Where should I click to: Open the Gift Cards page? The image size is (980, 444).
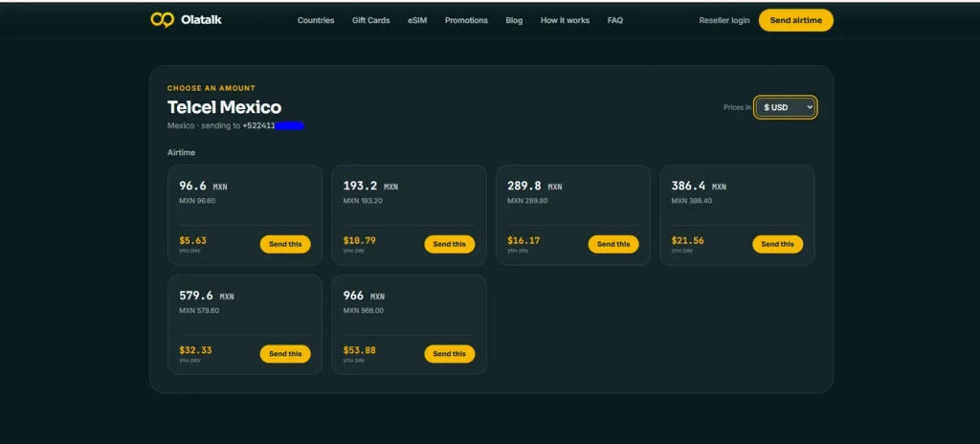point(370,20)
